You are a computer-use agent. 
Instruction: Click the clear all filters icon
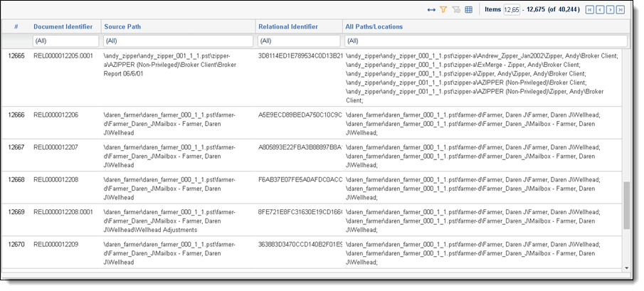tap(456, 10)
